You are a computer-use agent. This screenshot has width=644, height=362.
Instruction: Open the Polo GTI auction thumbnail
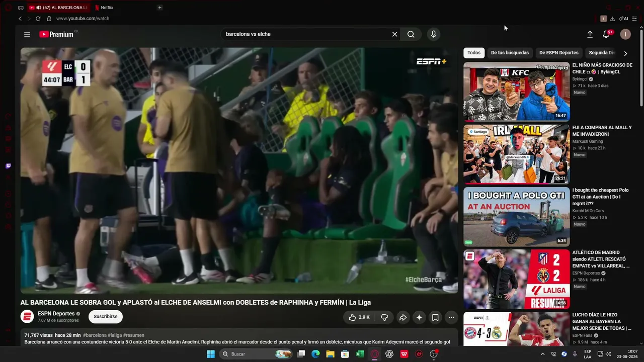point(517,217)
